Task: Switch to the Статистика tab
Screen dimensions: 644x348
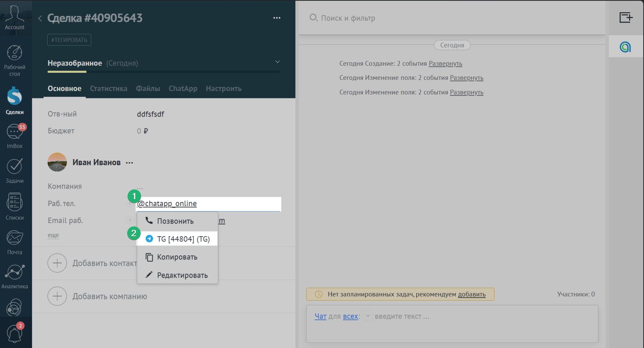Action: coord(108,89)
